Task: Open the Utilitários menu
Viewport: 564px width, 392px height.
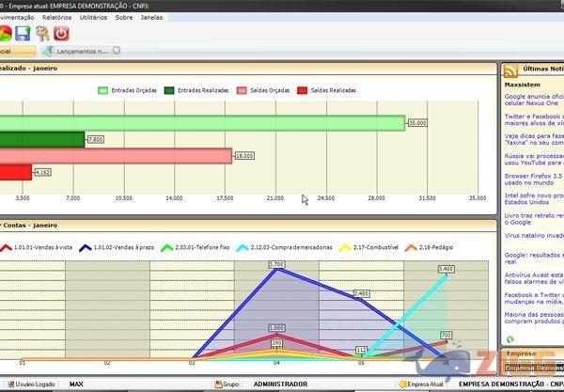Action: [x=93, y=17]
